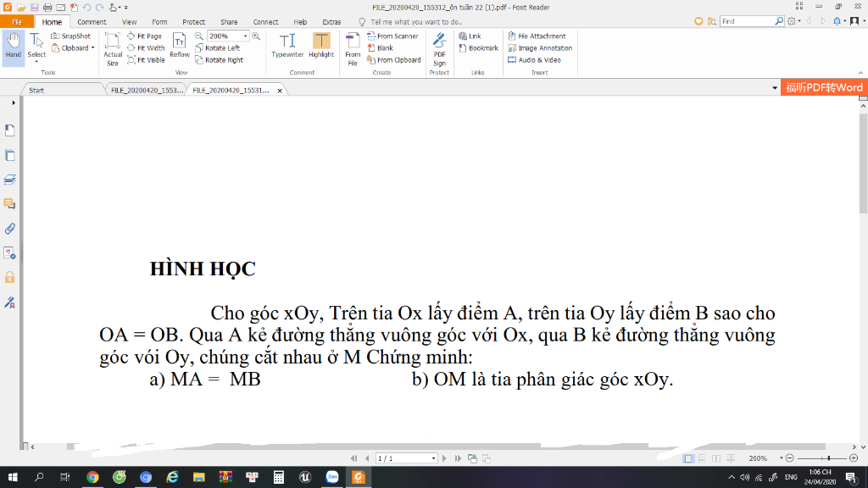Open Chrome from the taskbar
This screenshot has width=868, height=488.
pyautogui.click(x=92, y=477)
